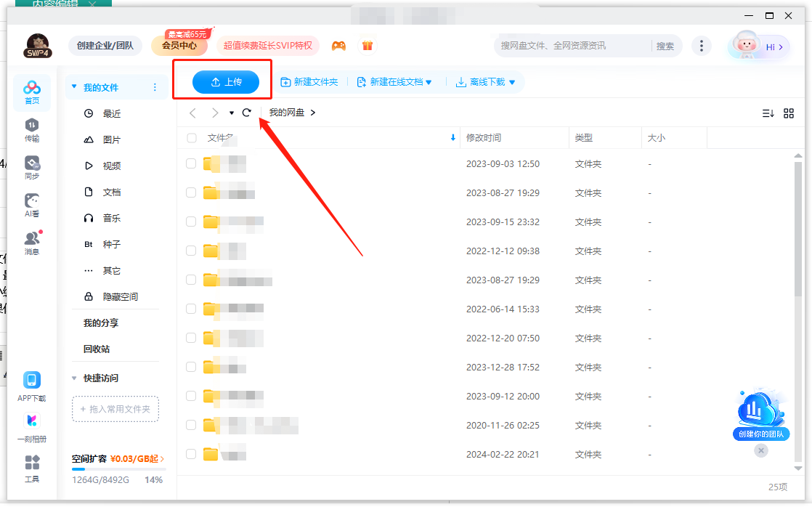Click the SVIP4 user avatar
This screenshot has height=507, width=812.
38,46
